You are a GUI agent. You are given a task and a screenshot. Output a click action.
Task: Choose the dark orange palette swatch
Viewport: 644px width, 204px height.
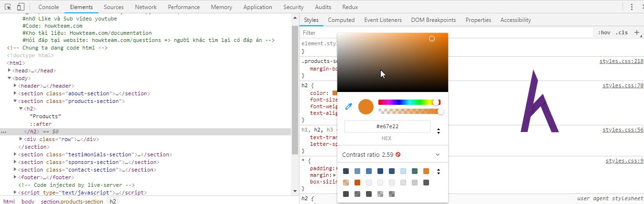(357, 183)
